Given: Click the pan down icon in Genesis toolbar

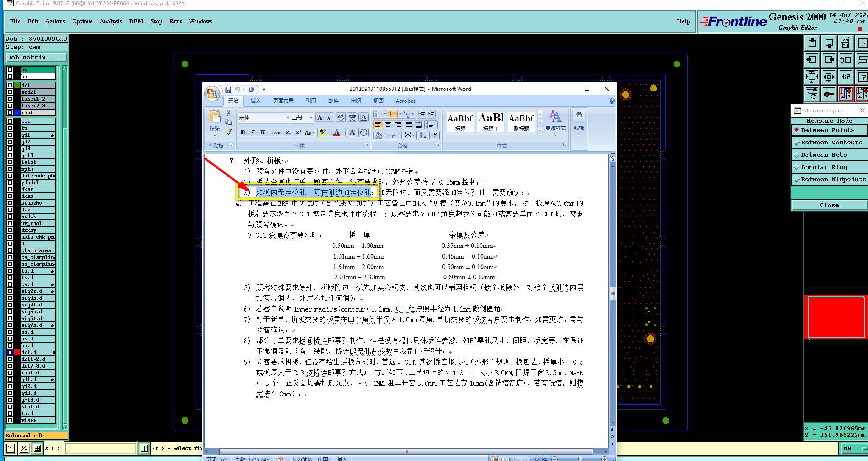Looking at the screenshot, I should (x=829, y=43).
